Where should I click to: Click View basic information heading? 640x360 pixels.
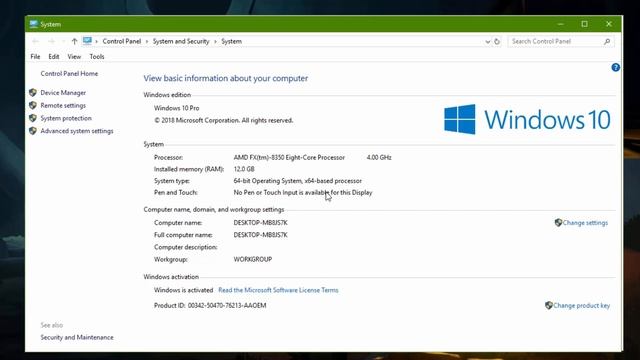pos(226,78)
